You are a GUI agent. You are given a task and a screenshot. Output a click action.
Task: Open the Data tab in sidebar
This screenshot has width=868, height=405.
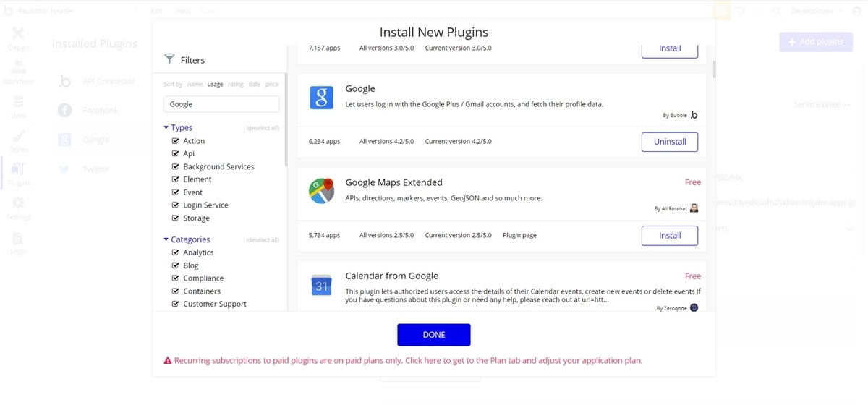click(x=18, y=108)
